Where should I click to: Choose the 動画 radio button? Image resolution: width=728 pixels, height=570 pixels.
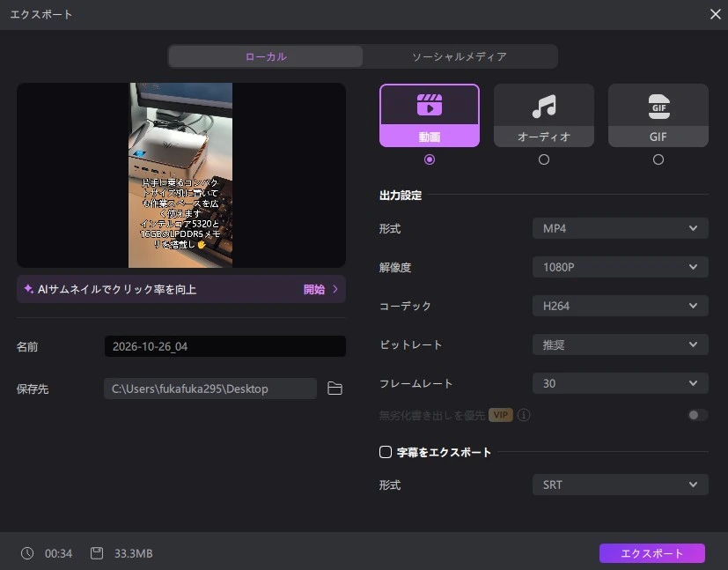pyautogui.click(x=430, y=159)
